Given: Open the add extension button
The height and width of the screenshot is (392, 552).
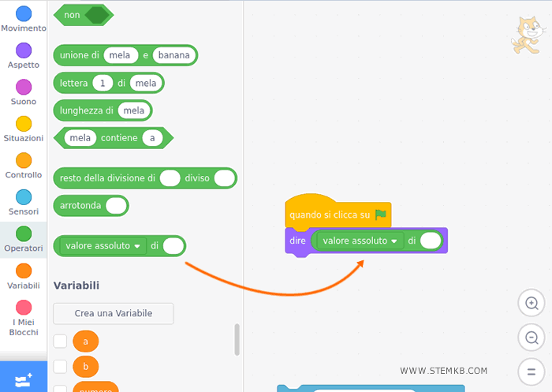Looking at the screenshot, I should click(x=24, y=379).
